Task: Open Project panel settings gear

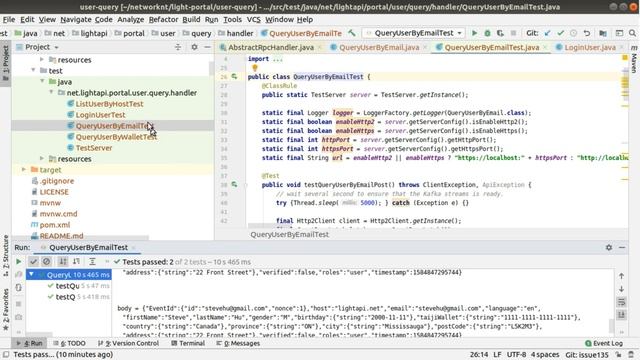Action: (x=194, y=47)
